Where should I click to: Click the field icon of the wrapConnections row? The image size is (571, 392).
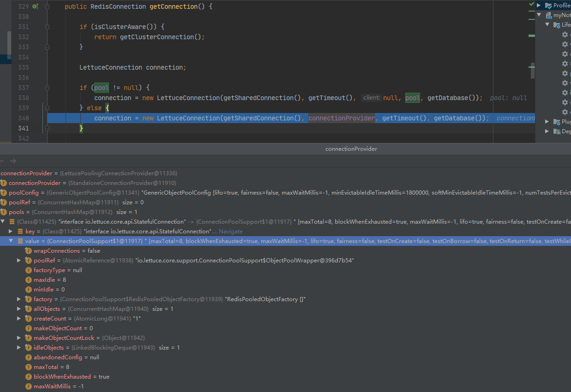coord(29,251)
